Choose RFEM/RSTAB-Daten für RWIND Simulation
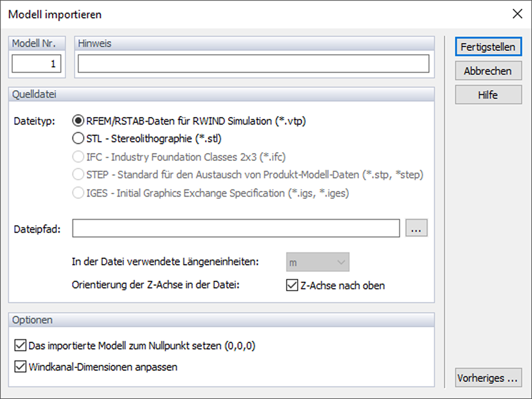 point(78,120)
